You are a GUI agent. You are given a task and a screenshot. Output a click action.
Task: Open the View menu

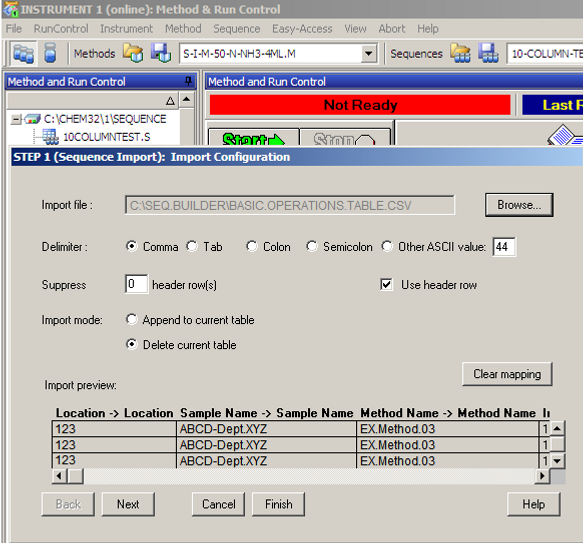[x=355, y=29]
